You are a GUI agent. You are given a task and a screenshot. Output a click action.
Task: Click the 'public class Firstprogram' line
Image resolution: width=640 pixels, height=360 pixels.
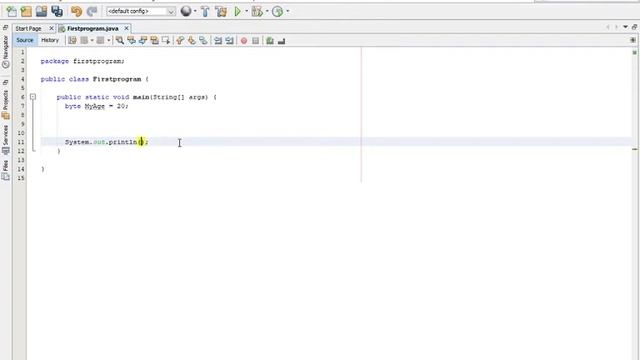[x=95, y=79]
